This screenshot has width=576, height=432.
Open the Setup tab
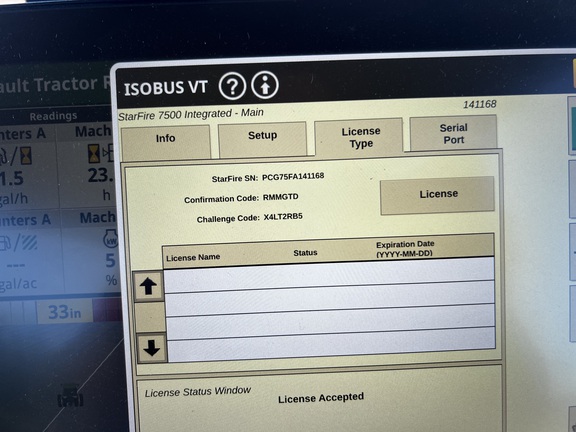[262, 138]
